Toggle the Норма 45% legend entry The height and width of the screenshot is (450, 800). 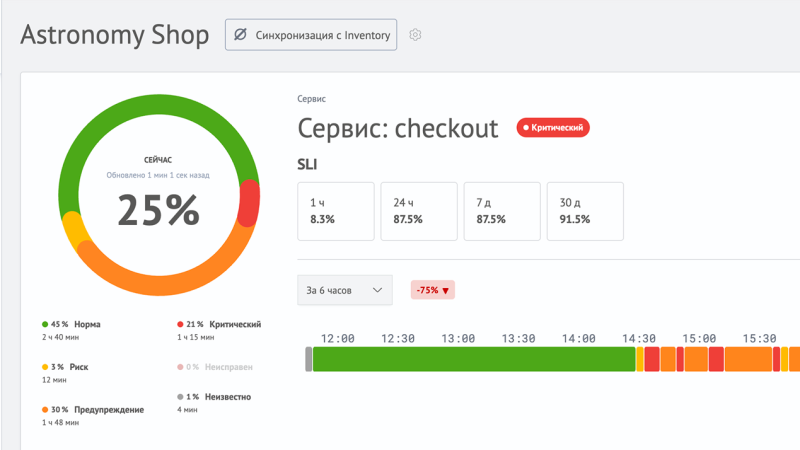(x=71, y=324)
